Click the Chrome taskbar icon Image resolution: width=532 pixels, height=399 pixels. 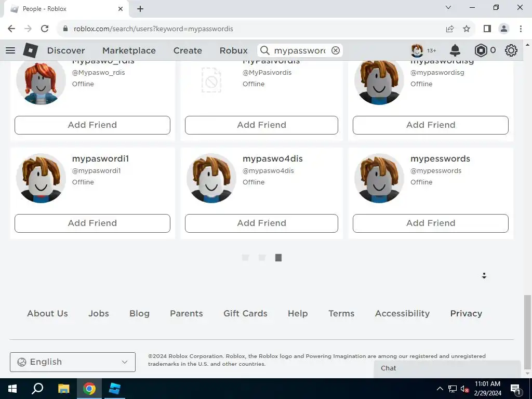click(x=89, y=389)
